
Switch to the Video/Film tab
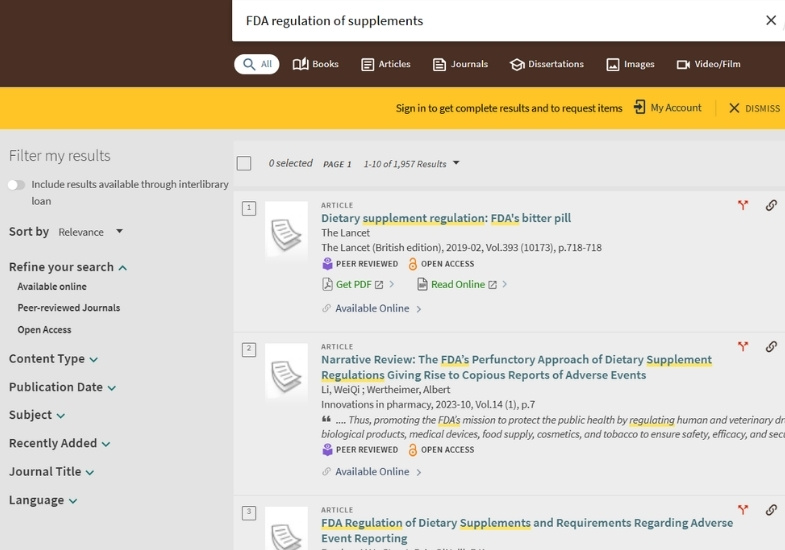(x=708, y=64)
